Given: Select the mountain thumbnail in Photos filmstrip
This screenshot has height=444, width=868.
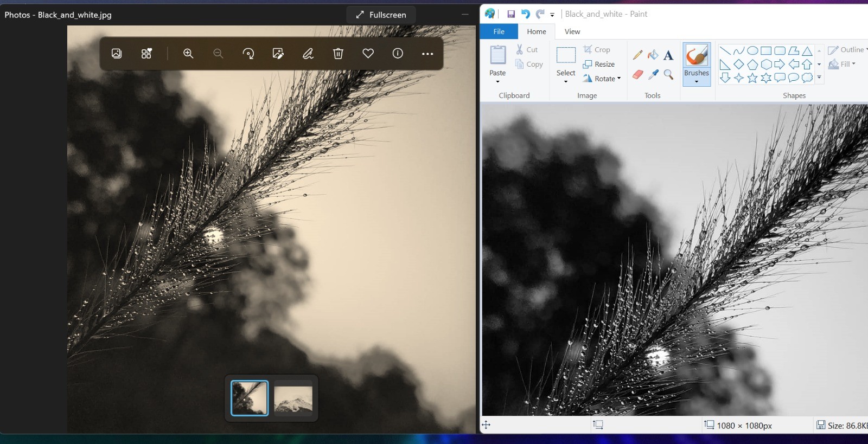Looking at the screenshot, I should 293,398.
